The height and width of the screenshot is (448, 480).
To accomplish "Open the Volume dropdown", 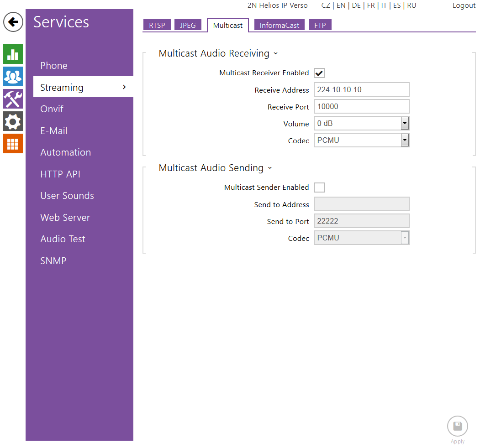I will pyautogui.click(x=361, y=124).
